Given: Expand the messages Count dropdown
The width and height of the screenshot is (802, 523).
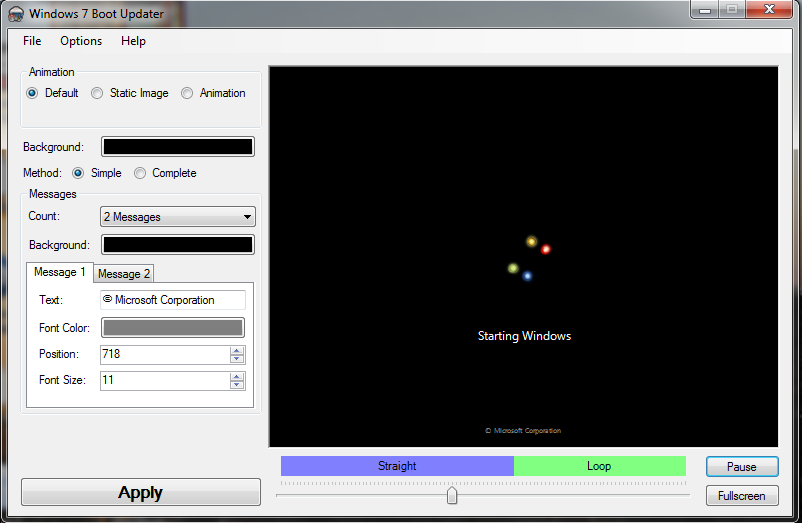Looking at the screenshot, I should (x=178, y=217).
